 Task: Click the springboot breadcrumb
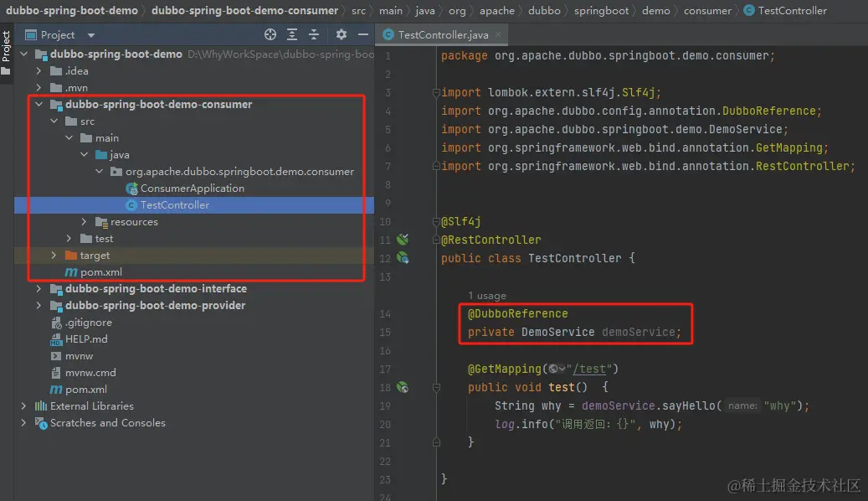click(601, 11)
